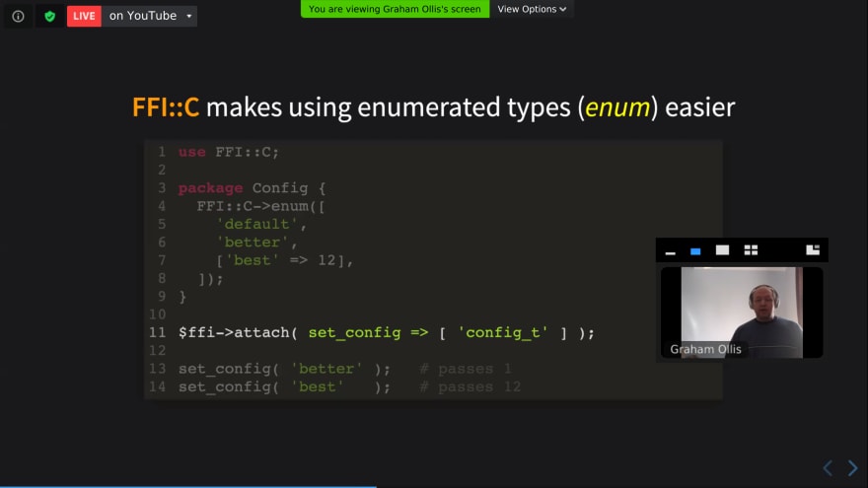Click "set_config( 'best' );" on line 14

click(x=284, y=387)
